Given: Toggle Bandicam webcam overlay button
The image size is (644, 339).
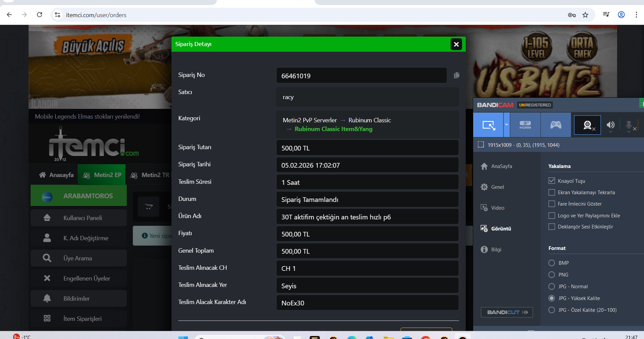Looking at the screenshot, I should pyautogui.click(x=588, y=125).
